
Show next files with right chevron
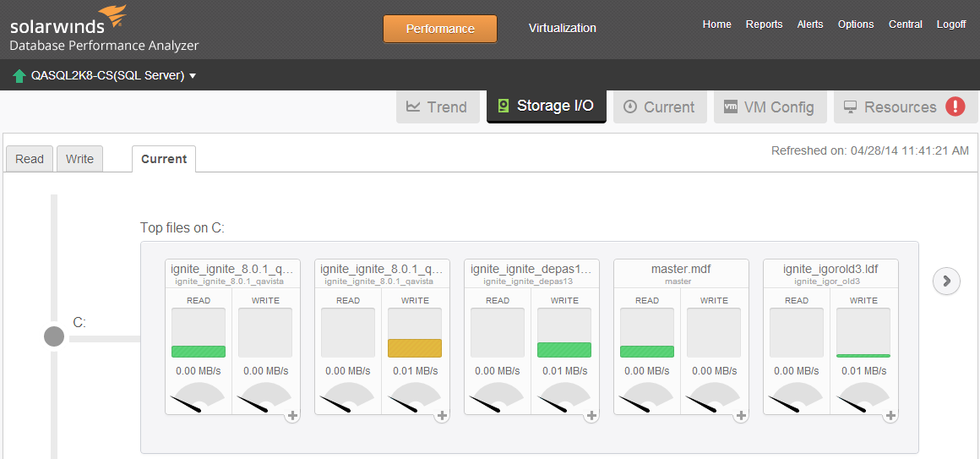pos(946,281)
